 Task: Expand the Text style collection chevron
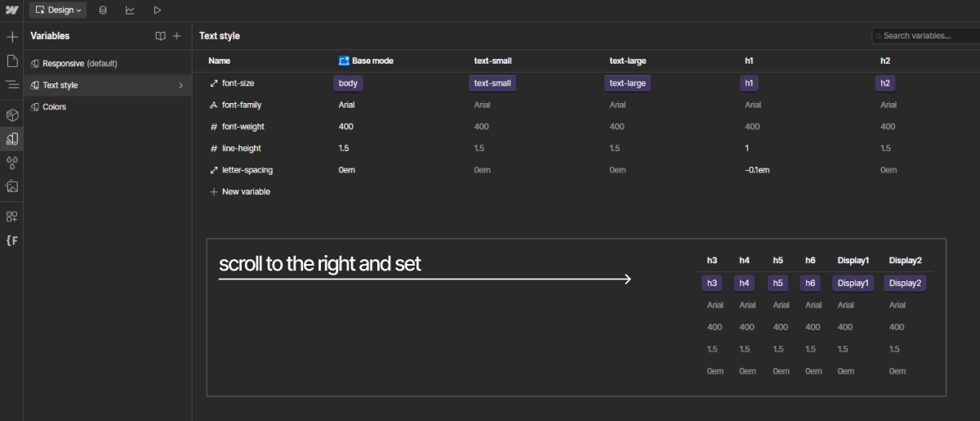point(180,85)
